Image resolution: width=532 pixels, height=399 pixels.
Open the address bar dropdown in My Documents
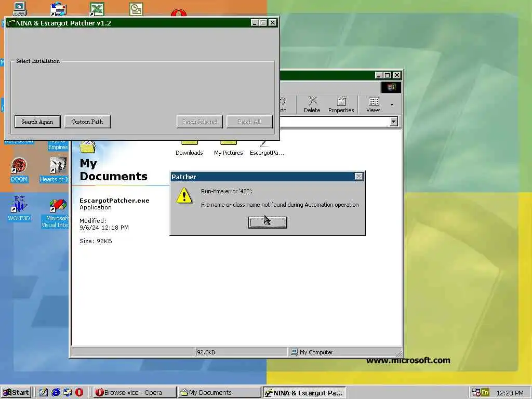pos(394,122)
